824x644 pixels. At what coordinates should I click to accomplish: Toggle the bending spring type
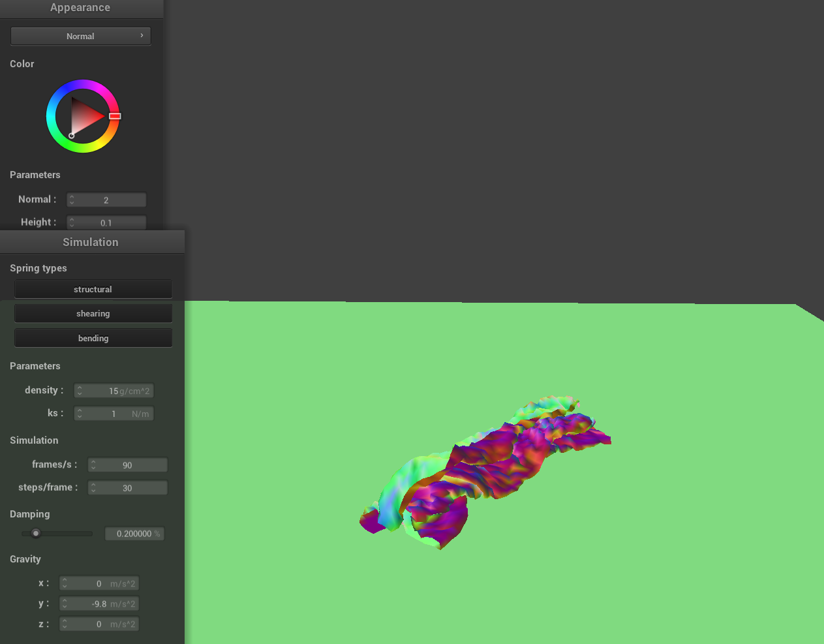click(93, 338)
